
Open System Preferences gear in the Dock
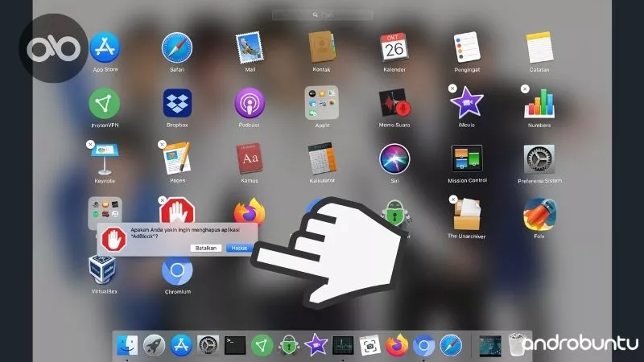coord(208,345)
